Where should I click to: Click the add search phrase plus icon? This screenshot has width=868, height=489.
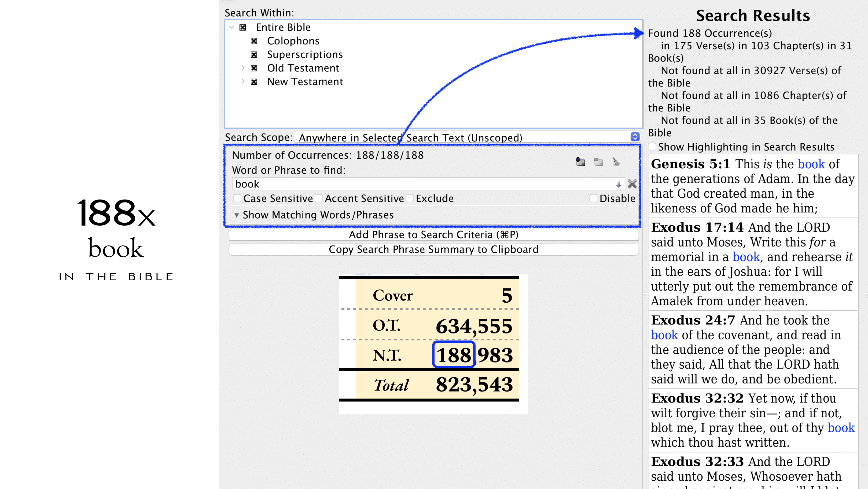click(580, 162)
